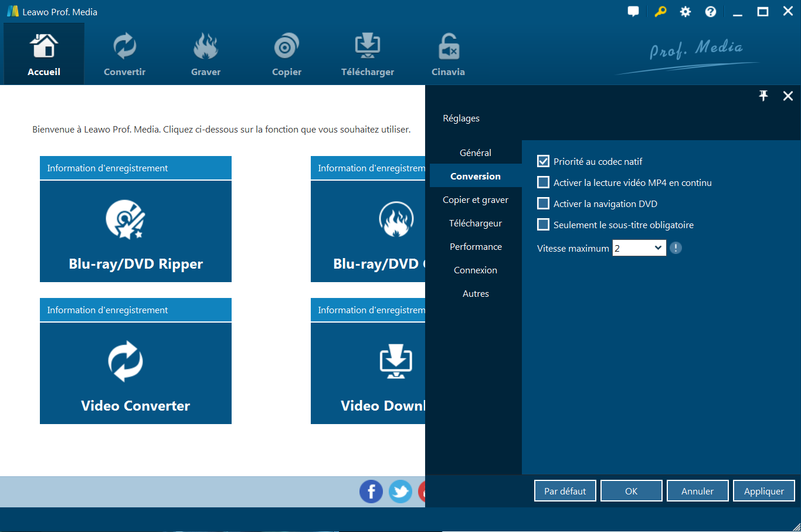Viewport: 801px width, 532px height.
Task: Open the feedback chat bubble icon
Action: click(x=633, y=12)
